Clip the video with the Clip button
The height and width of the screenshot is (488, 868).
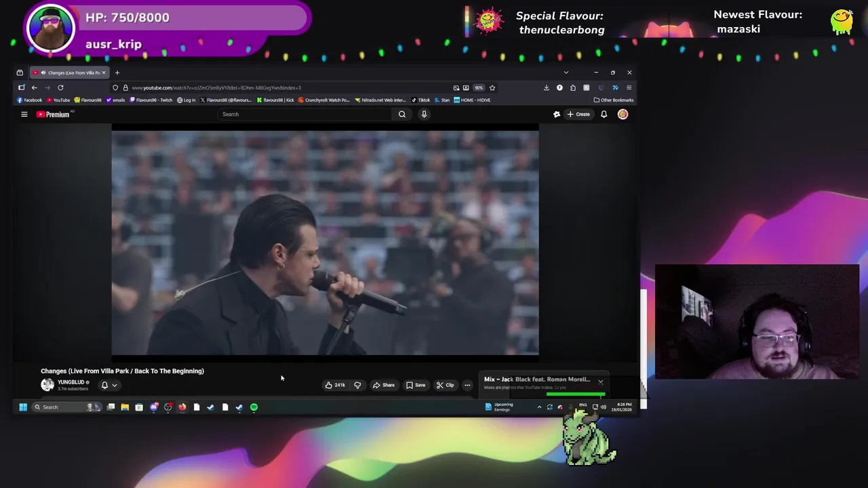[445, 385]
